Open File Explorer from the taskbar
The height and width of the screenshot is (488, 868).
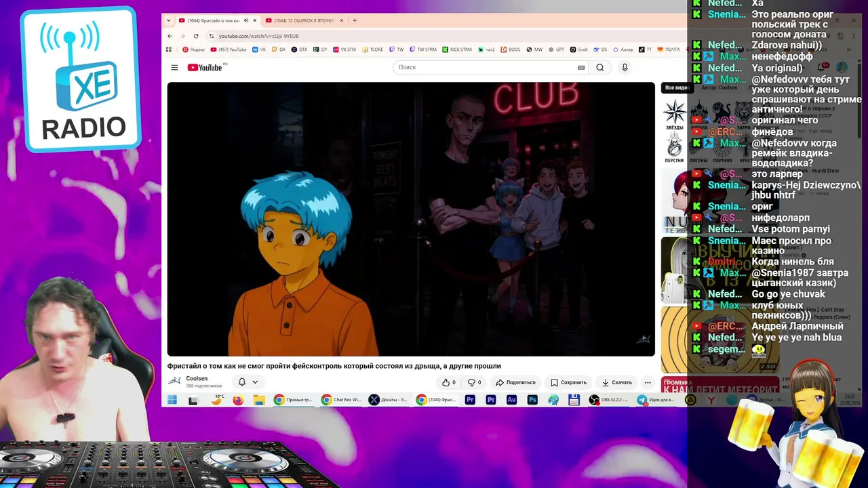(259, 401)
